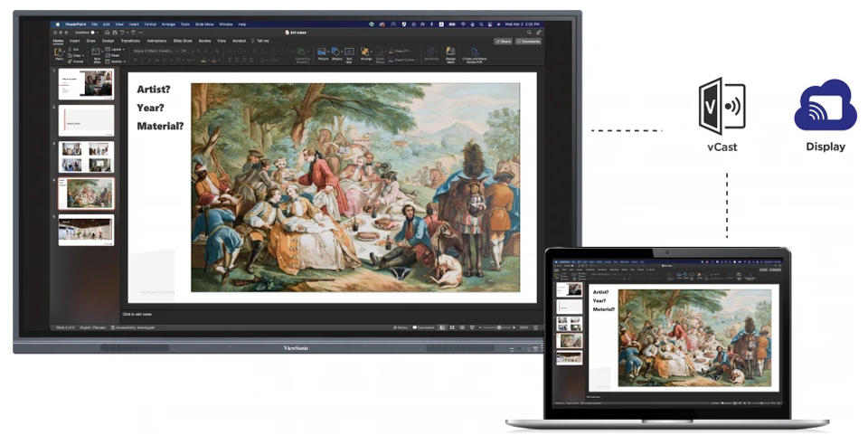Open the Section dropdown
The width and height of the screenshot is (868, 445).
coord(115,62)
